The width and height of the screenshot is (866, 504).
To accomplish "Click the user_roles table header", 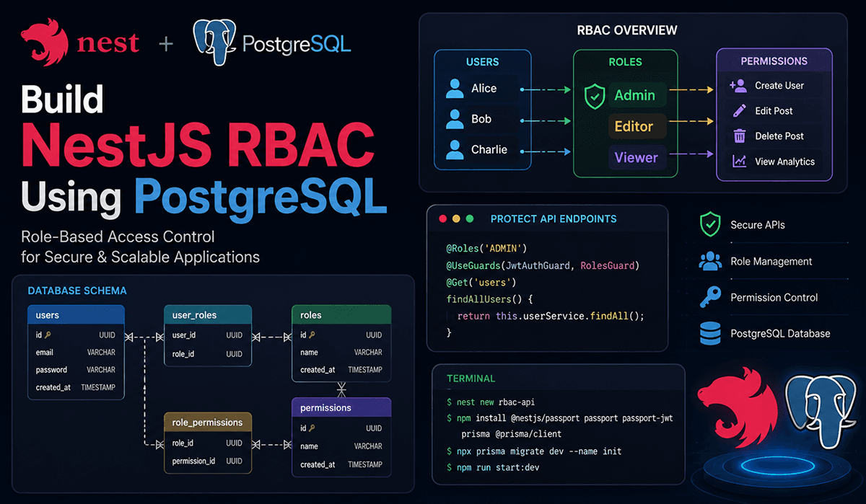I will (x=208, y=315).
